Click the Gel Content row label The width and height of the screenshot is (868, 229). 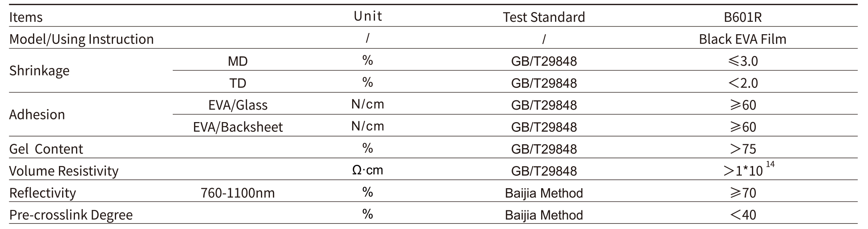tap(46, 149)
